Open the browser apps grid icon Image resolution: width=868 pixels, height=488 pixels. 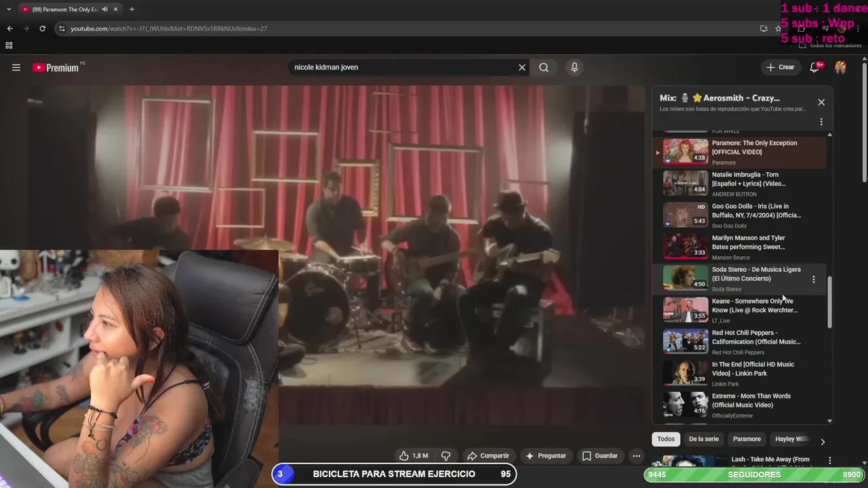click(x=9, y=45)
